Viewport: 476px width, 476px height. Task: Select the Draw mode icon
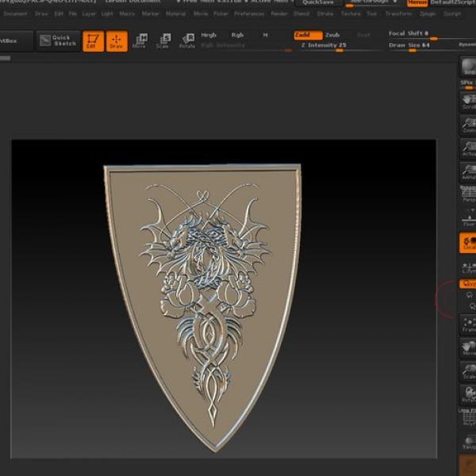click(x=117, y=41)
